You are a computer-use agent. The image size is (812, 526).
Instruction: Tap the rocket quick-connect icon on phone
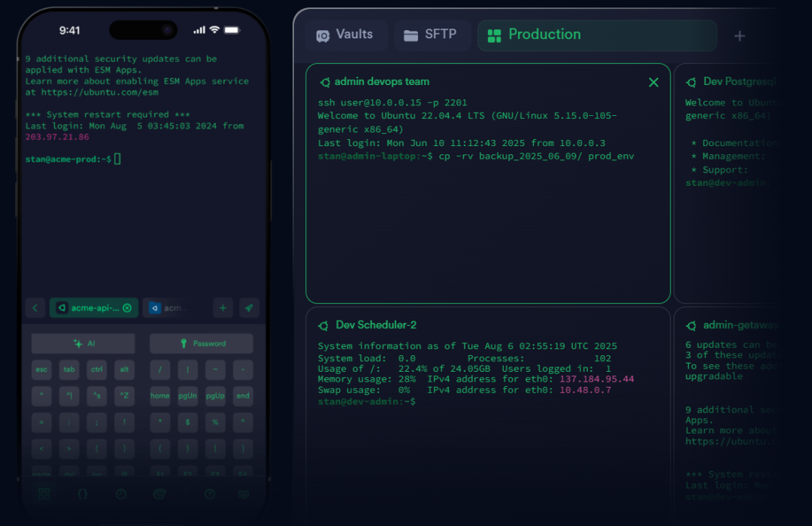click(x=249, y=308)
